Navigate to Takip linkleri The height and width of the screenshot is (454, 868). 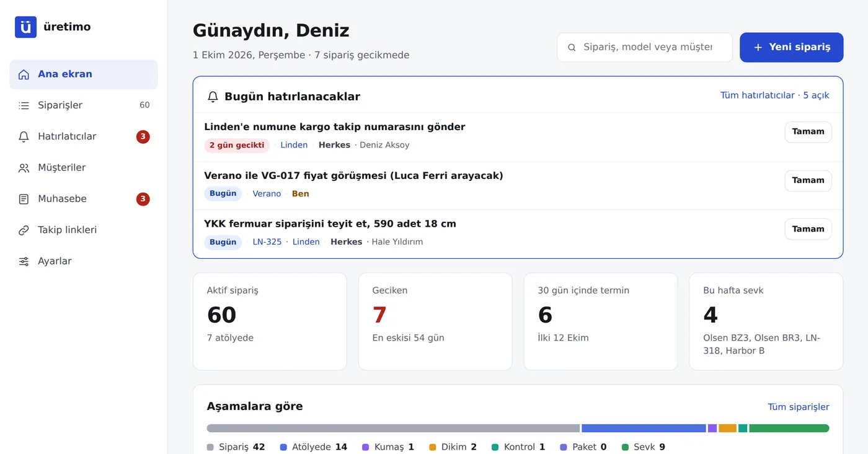pyautogui.click(x=84, y=230)
